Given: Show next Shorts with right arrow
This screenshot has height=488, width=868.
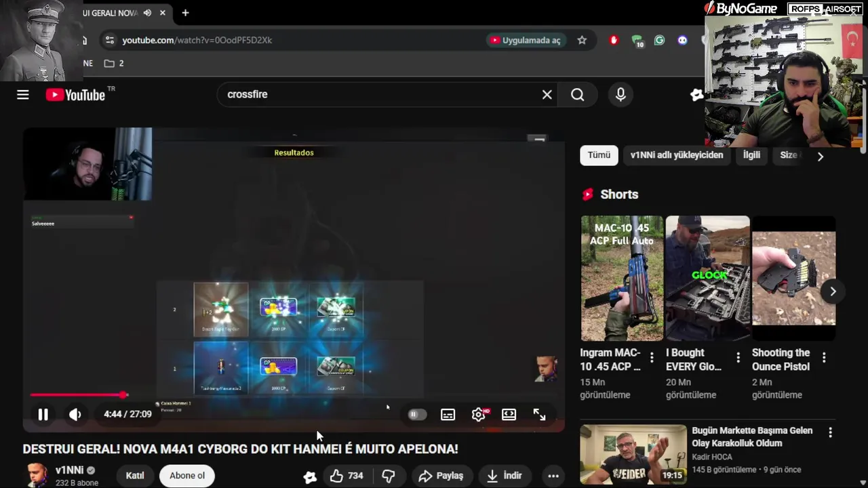Looking at the screenshot, I should click(x=833, y=291).
